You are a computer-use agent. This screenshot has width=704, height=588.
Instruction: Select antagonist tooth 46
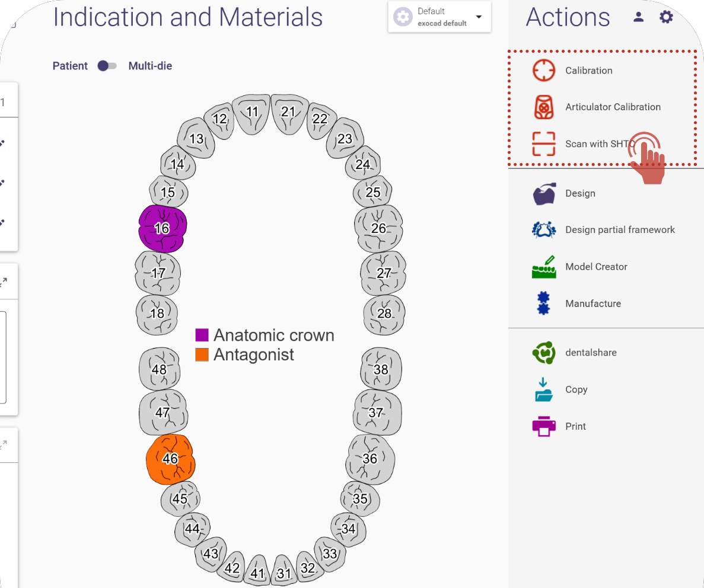coord(171,459)
